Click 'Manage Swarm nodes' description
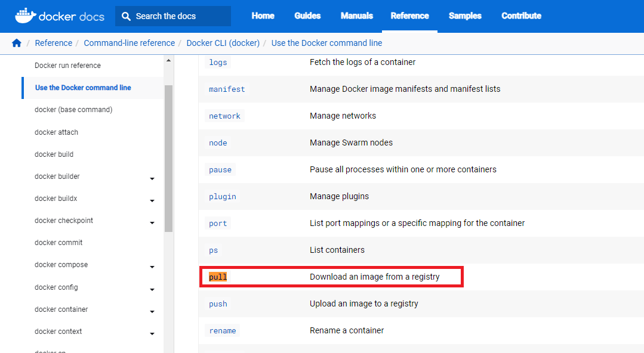644x353 pixels. (351, 143)
